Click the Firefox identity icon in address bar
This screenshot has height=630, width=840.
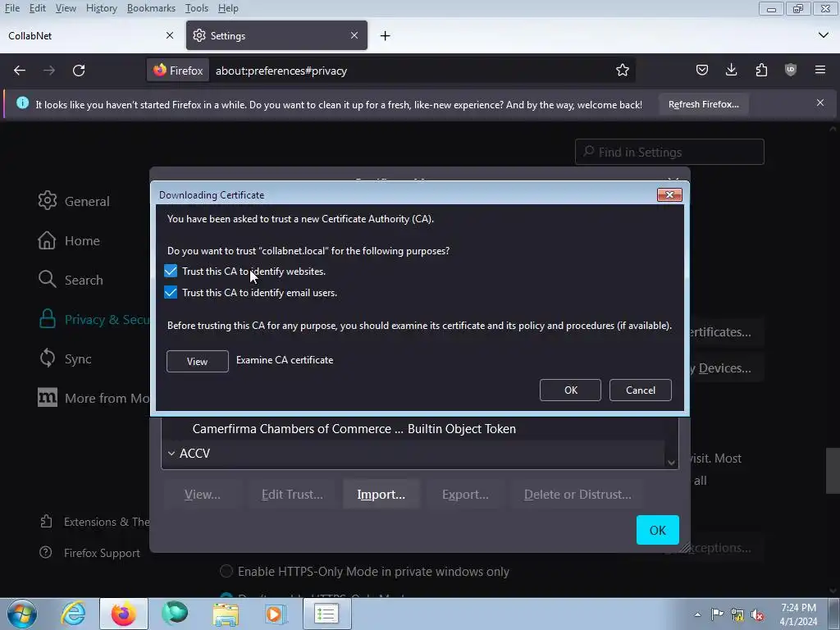point(178,71)
